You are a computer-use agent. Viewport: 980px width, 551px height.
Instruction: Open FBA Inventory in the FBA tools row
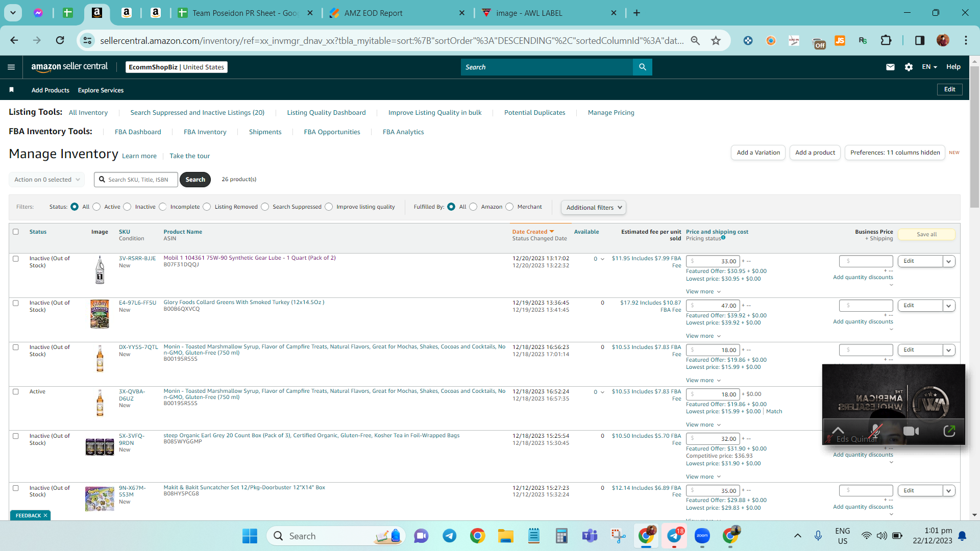point(205,132)
